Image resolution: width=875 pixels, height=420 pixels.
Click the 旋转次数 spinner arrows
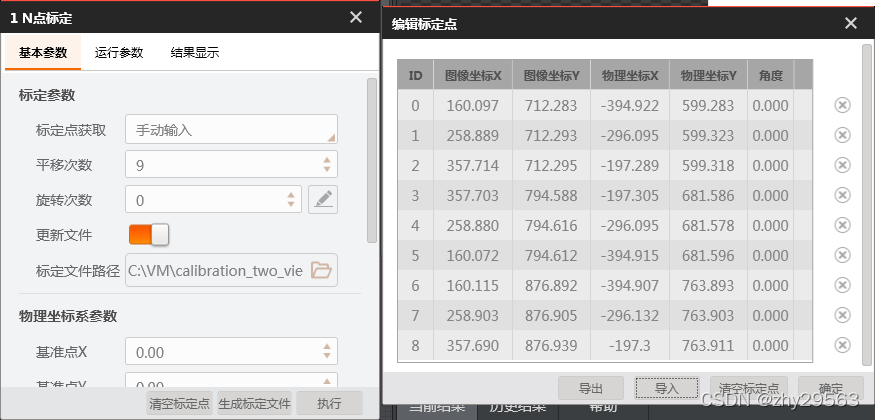(291, 200)
